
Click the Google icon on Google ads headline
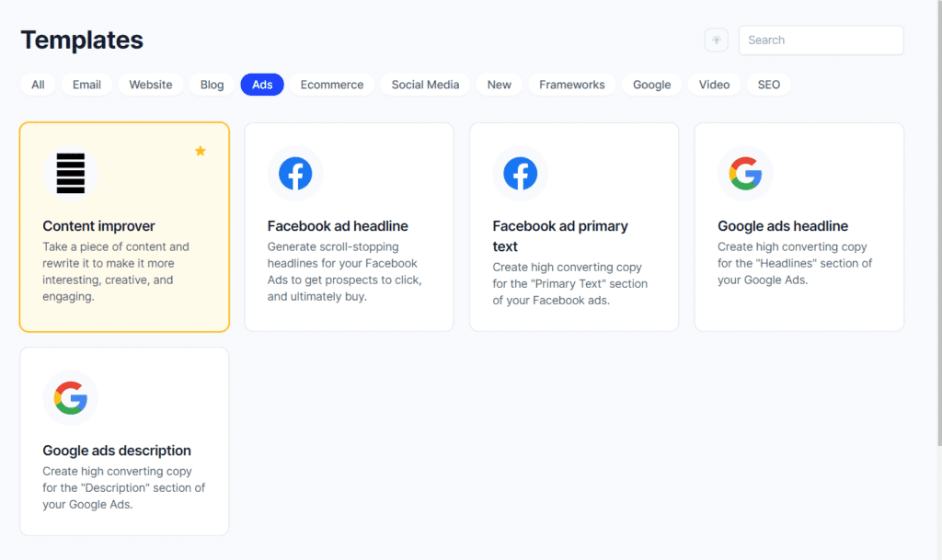tap(745, 174)
